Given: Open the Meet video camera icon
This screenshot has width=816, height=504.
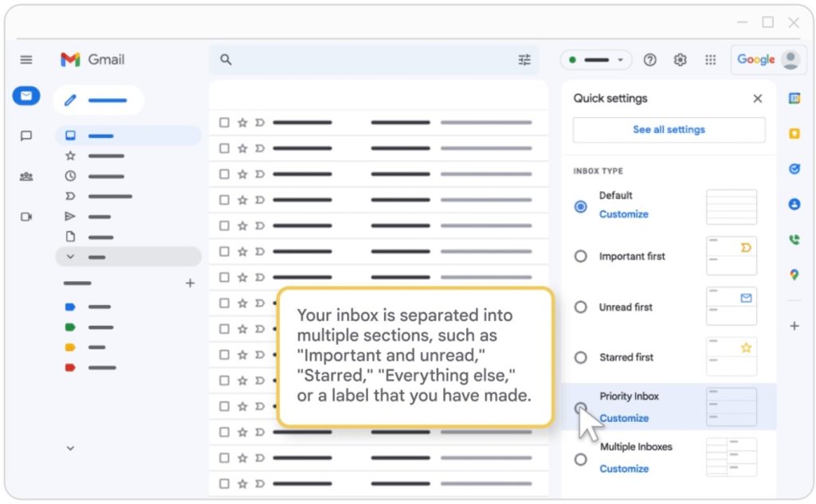Looking at the screenshot, I should 26,217.
